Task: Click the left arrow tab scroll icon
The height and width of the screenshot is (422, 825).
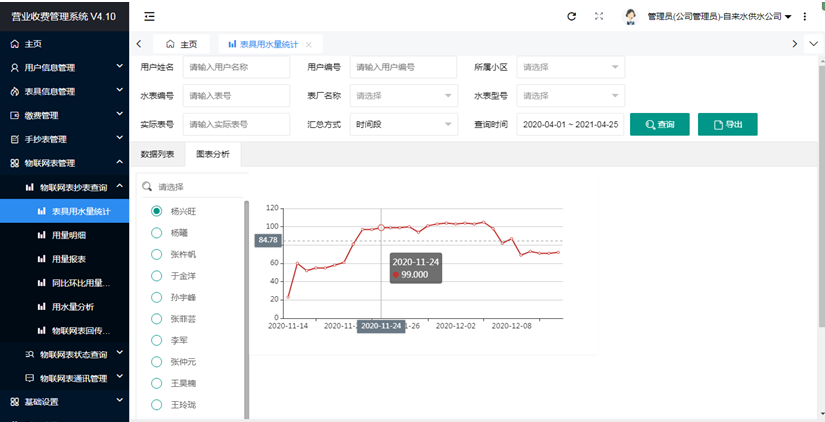Action: point(138,44)
